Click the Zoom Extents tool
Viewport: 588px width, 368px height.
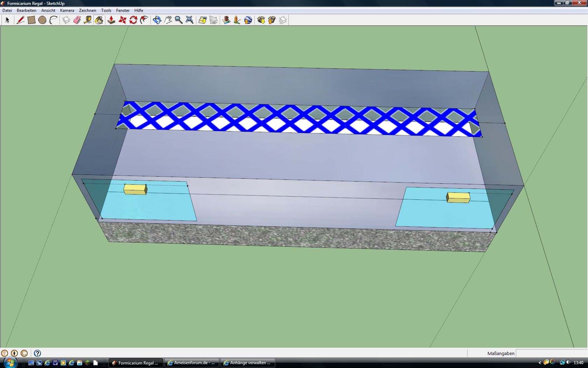[189, 20]
